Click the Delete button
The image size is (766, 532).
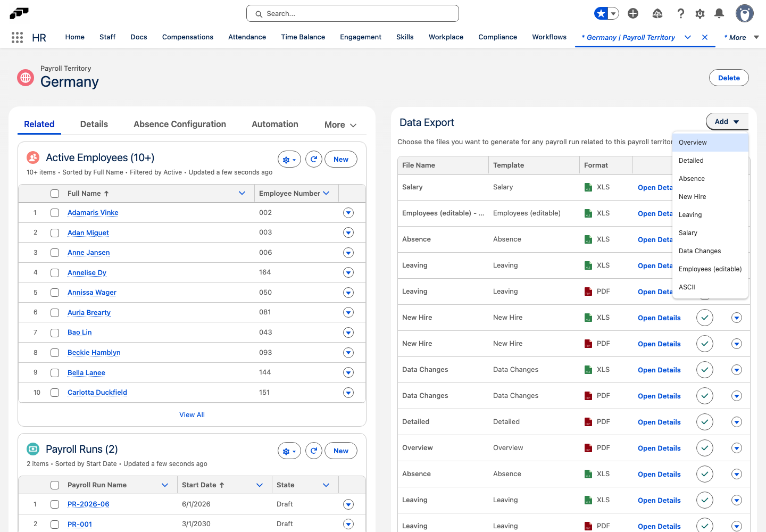[x=729, y=78]
